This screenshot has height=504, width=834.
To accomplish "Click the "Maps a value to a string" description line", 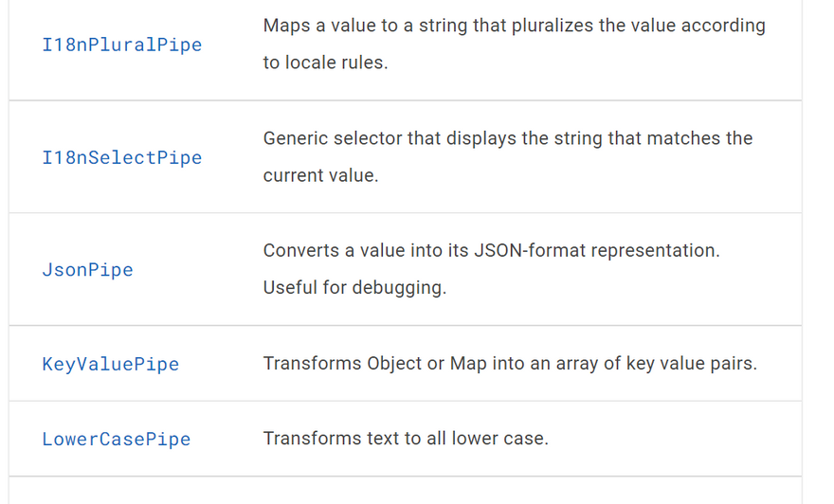I will (514, 26).
